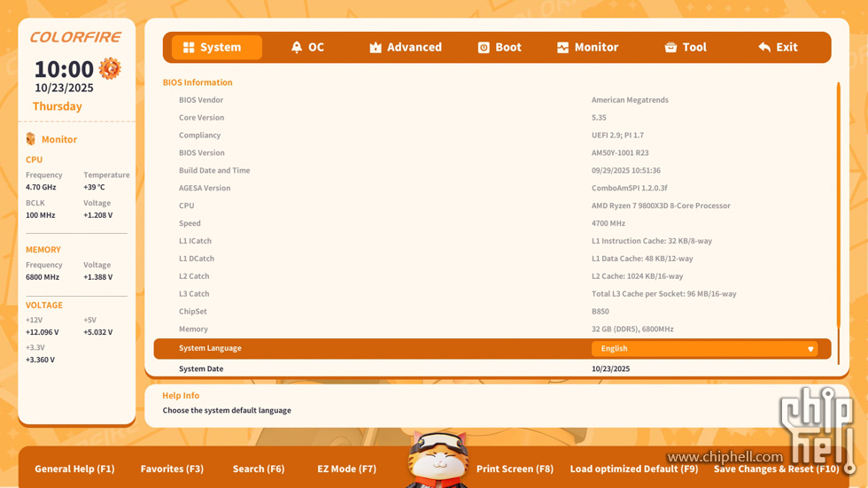
Task: Click the Tool tab toolbox icon
Action: click(x=670, y=48)
